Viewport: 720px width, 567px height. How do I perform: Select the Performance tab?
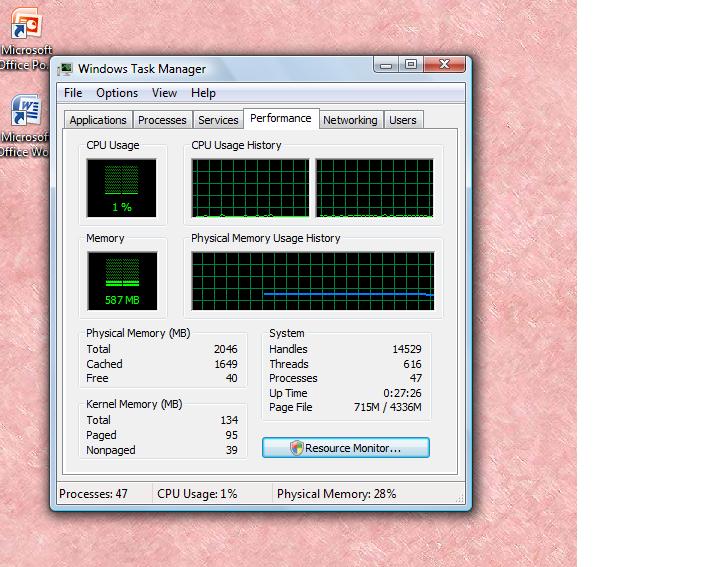[281, 118]
